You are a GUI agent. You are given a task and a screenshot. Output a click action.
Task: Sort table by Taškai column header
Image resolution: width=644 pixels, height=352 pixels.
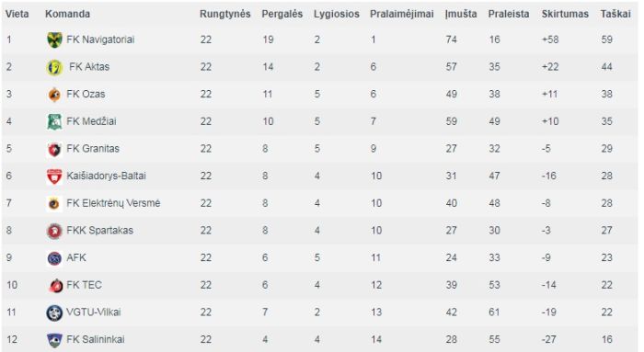[x=615, y=14]
